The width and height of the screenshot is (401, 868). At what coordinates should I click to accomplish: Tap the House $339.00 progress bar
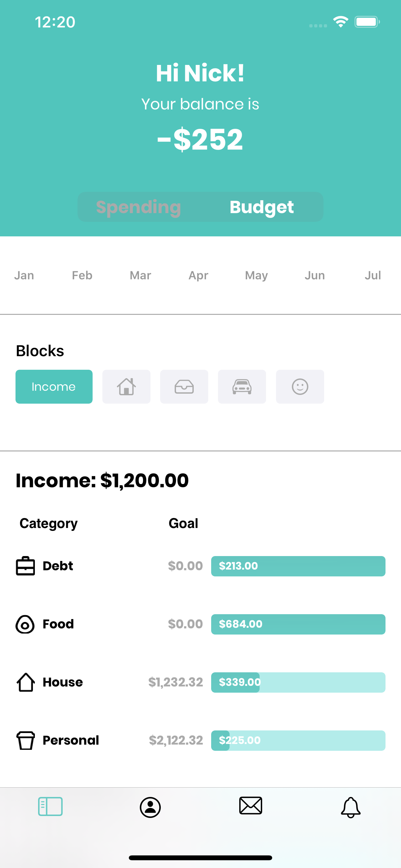pos(298,682)
